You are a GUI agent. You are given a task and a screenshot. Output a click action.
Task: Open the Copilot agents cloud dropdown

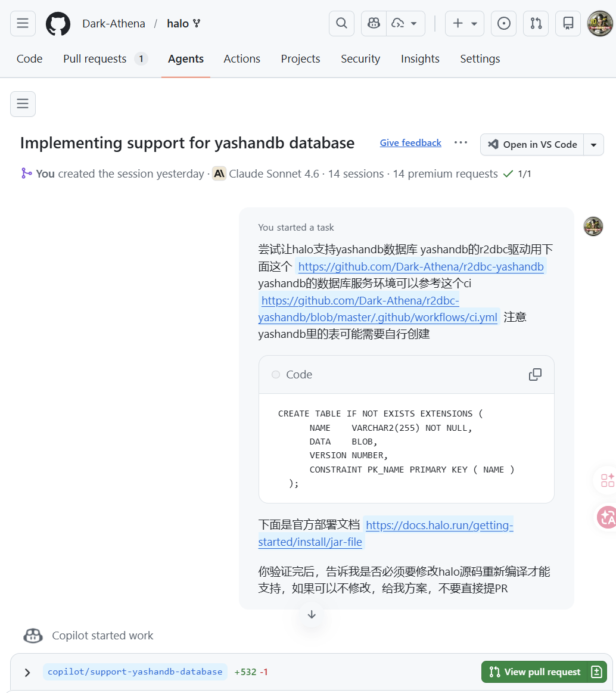[405, 23]
